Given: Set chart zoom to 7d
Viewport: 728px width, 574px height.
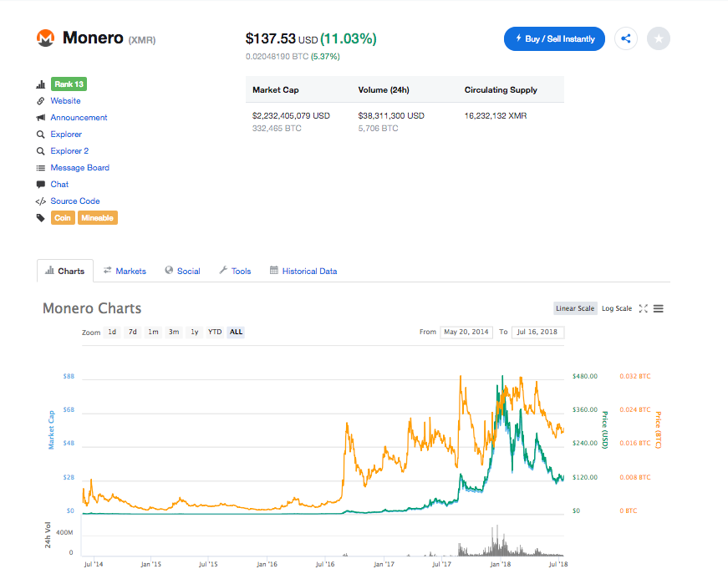Looking at the screenshot, I should [x=133, y=332].
